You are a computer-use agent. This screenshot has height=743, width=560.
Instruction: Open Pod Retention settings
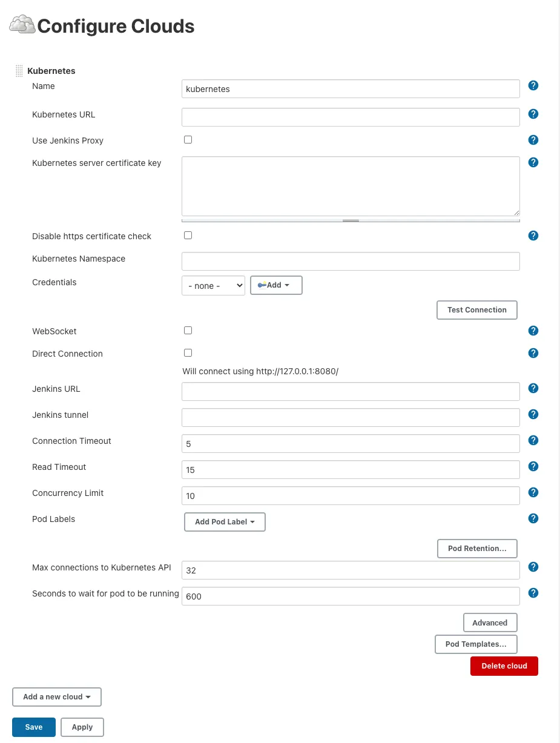[477, 549]
